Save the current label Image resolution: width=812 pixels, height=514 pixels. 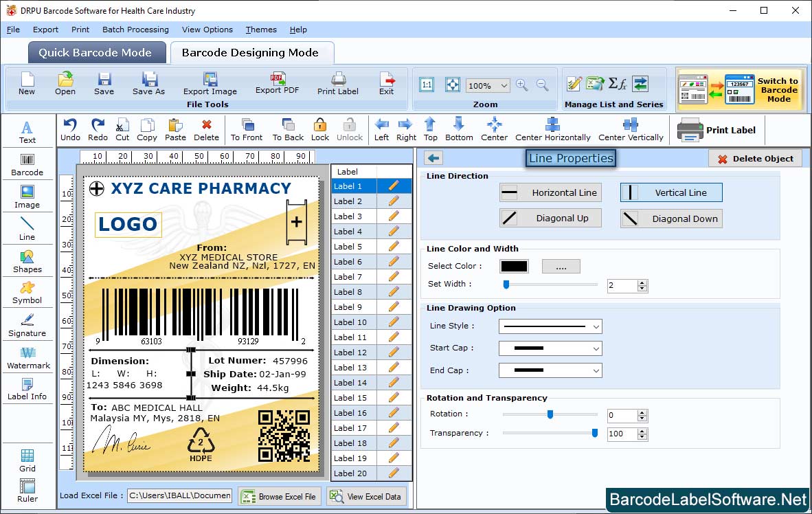[104, 84]
